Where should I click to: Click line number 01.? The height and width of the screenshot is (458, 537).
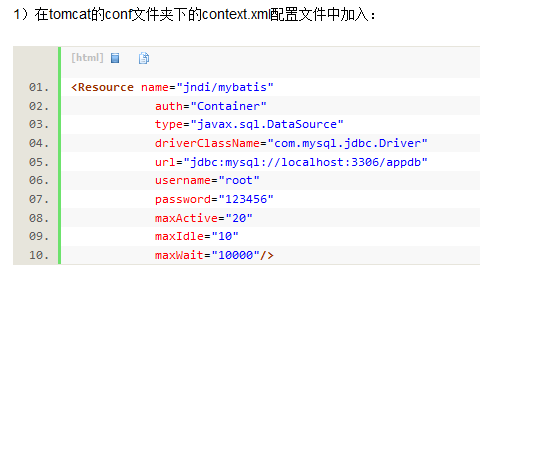click(39, 87)
